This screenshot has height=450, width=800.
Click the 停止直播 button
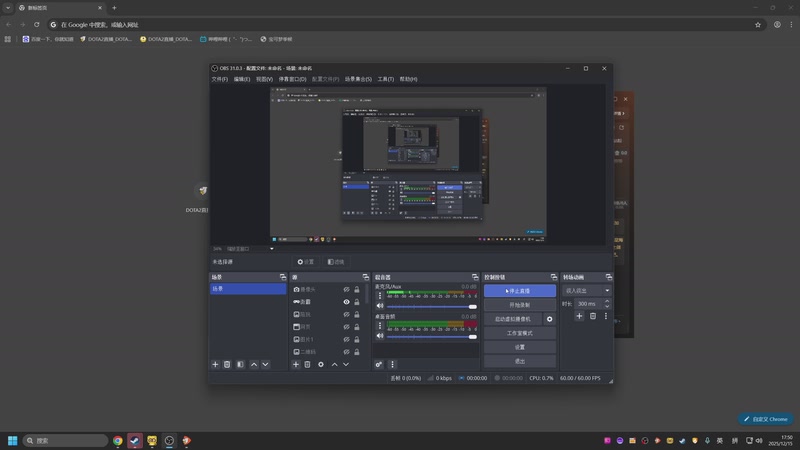pos(519,291)
